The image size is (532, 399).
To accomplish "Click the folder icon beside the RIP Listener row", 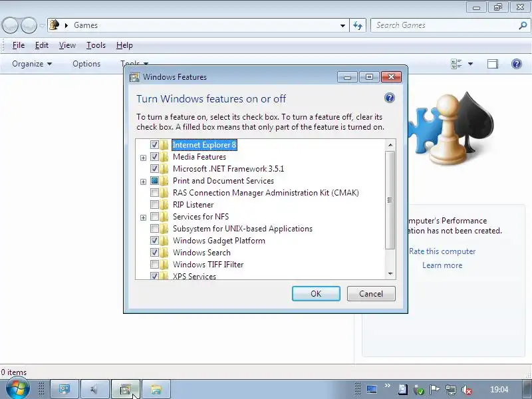I will (164, 205).
